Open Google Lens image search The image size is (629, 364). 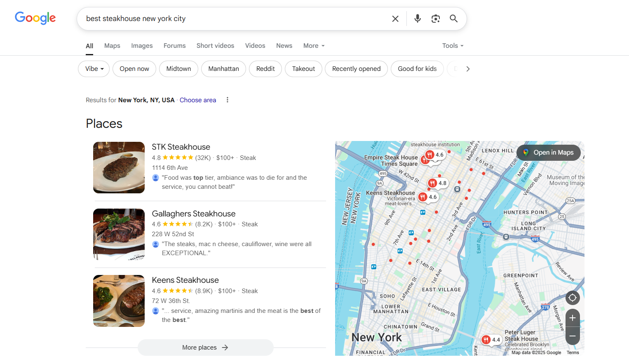coord(436,19)
